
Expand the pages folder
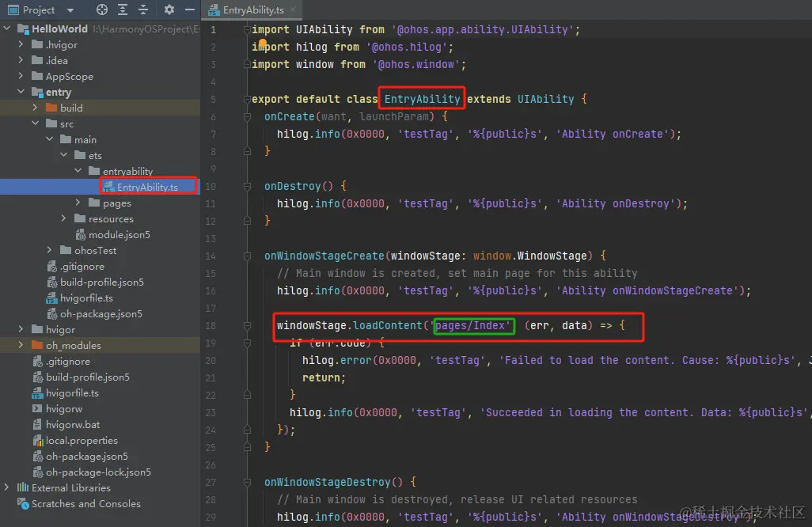pyautogui.click(x=78, y=203)
